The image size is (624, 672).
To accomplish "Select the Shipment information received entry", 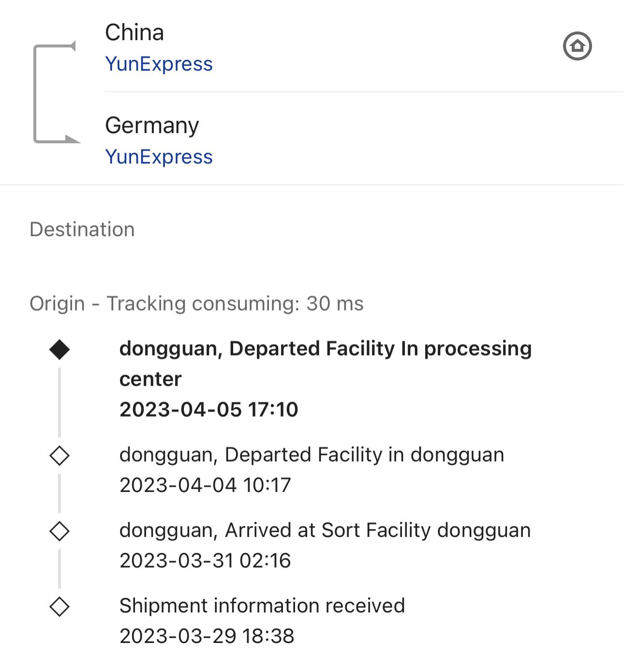I will click(x=262, y=606).
